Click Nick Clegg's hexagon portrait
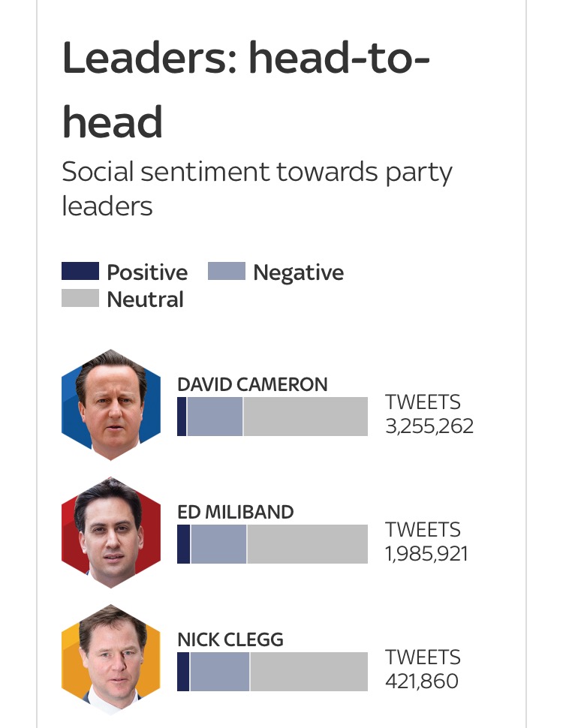This screenshot has width=563, height=728. [110, 660]
